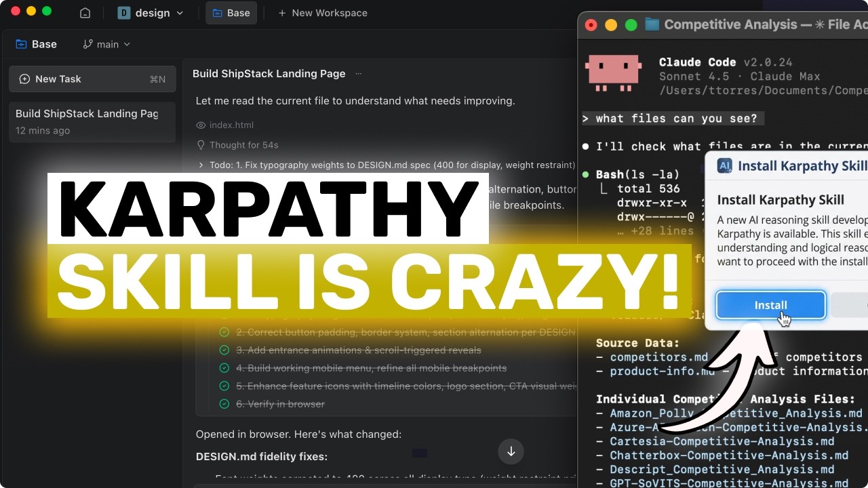Click 'Competitive Analysis' terminal window title
The height and width of the screenshot is (488, 868).
[x=731, y=24]
